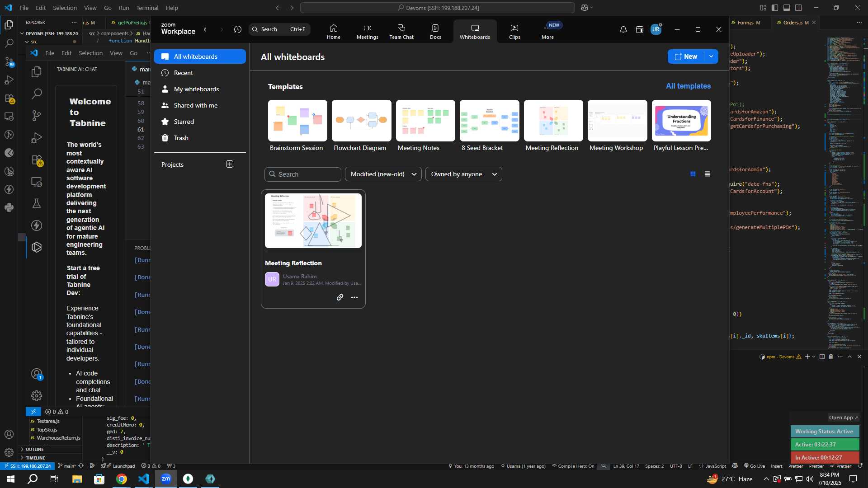The width and height of the screenshot is (868, 488).
Task: Open the All templates link
Action: point(688,86)
